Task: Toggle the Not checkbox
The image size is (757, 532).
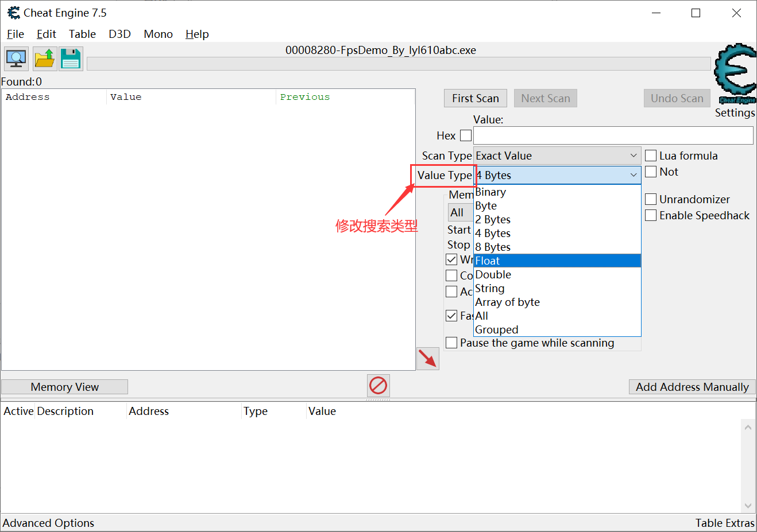Action: pyautogui.click(x=651, y=172)
